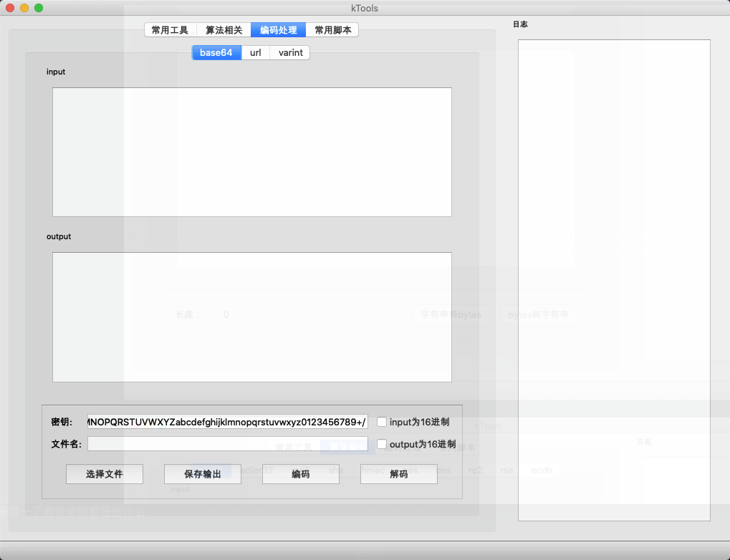This screenshot has width=730, height=560.
Task: Close the kTools window
Action: click(10, 8)
